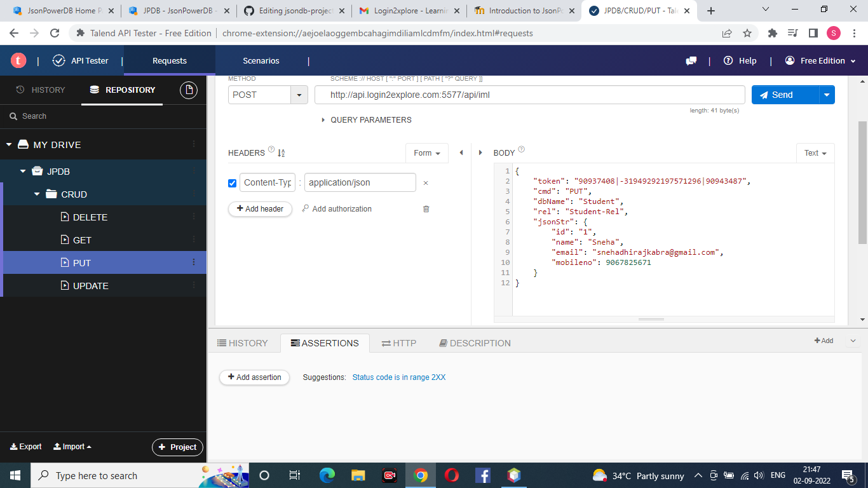Change Body format using Text dropdown
The height and width of the screenshot is (488, 868).
tap(815, 152)
